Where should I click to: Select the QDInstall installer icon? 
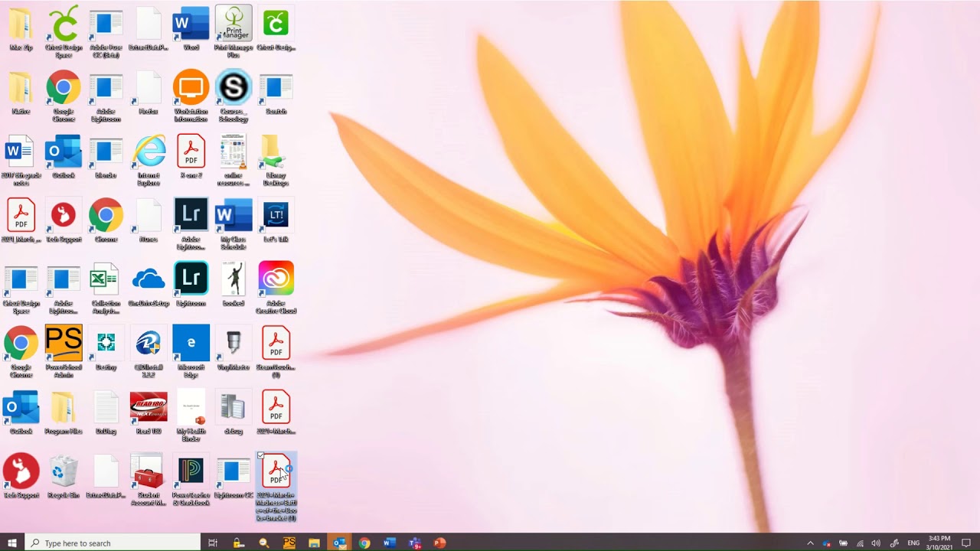tap(149, 352)
